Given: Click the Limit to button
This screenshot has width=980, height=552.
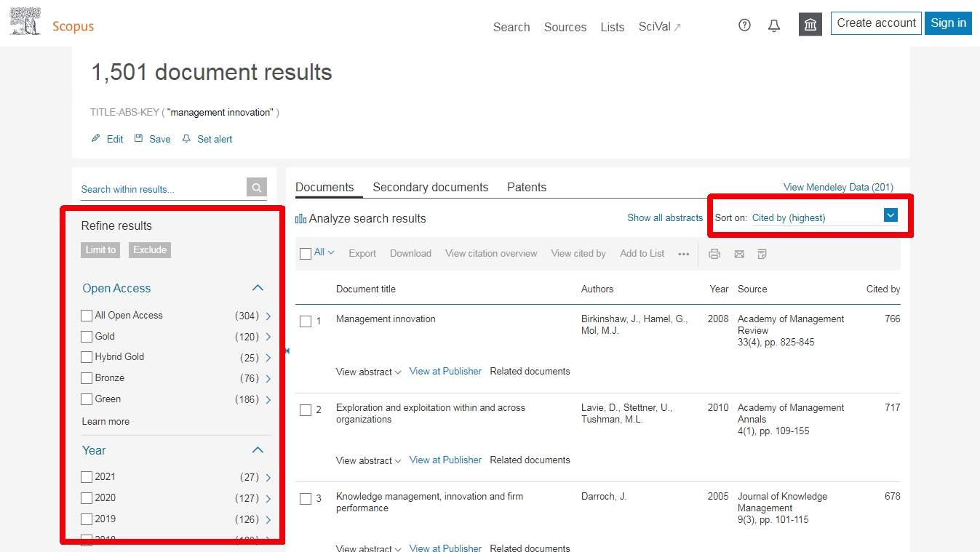Looking at the screenshot, I should [100, 249].
